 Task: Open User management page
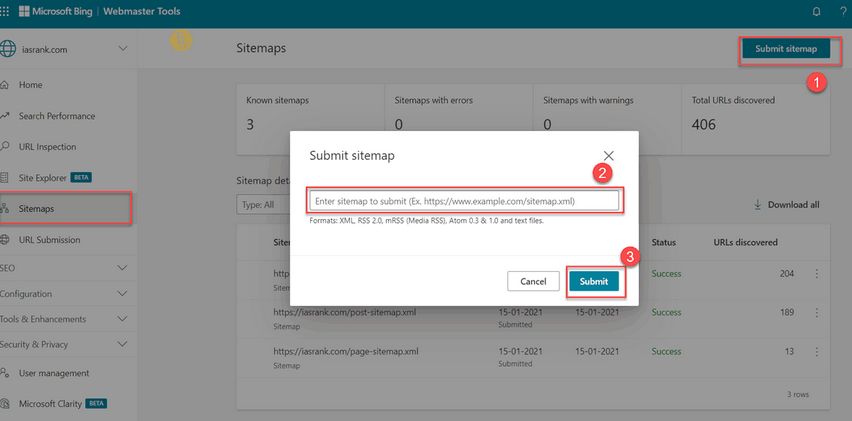coord(54,373)
